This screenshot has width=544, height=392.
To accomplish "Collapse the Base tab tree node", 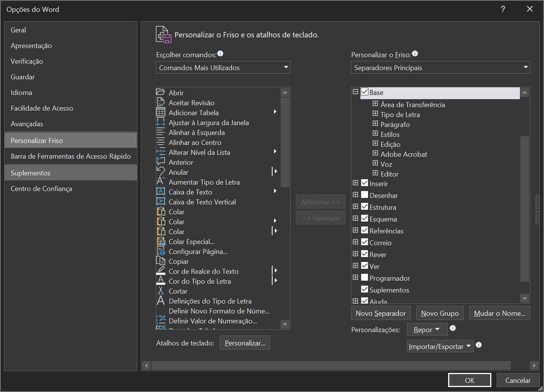I will (x=355, y=92).
